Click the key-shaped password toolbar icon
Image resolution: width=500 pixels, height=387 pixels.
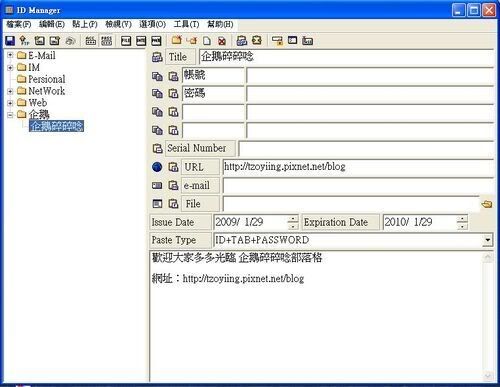tap(24, 41)
